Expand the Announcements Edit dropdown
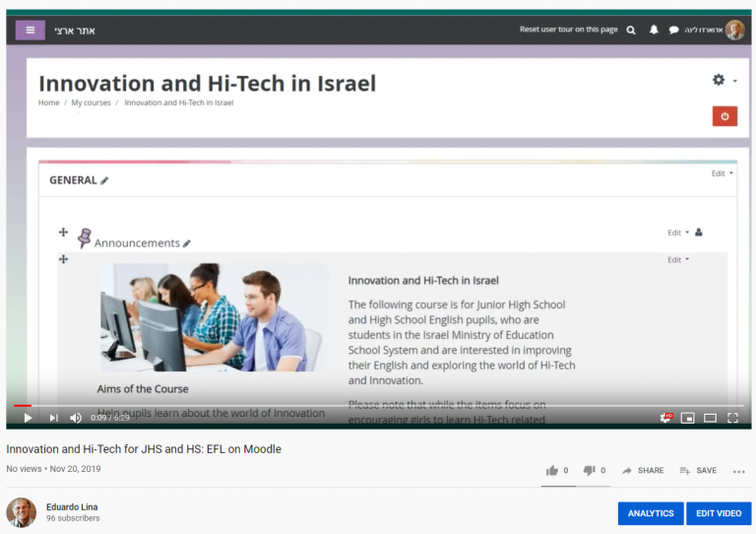 click(x=678, y=233)
